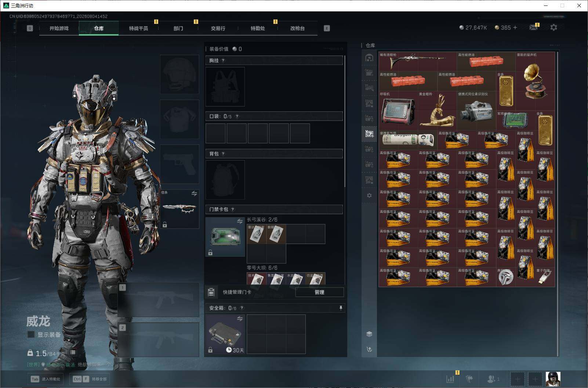Viewport: 588px width, 388px height.
Task: Click the Tab 进入特勤处 button
Action: pos(46,379)
